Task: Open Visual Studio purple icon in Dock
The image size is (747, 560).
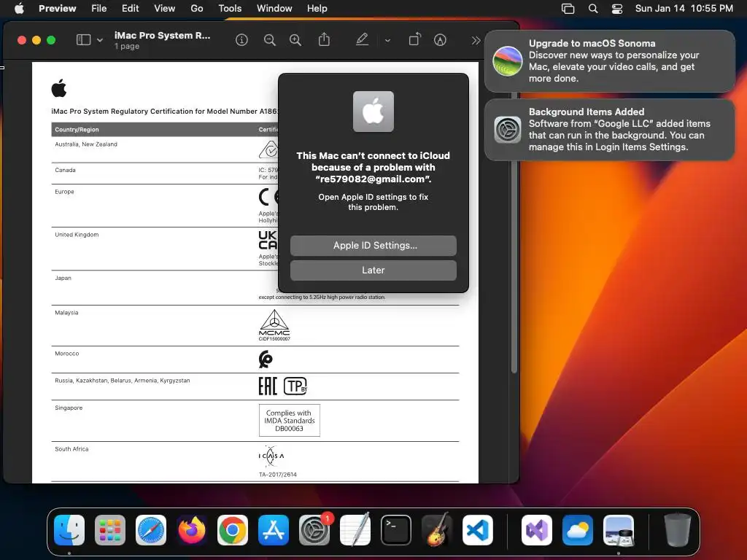Action: tap(537, 530)
